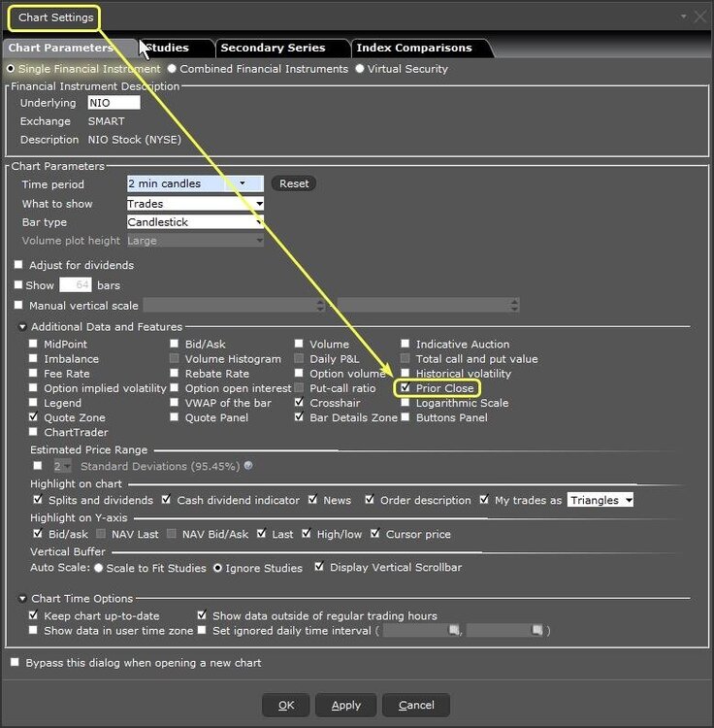Choose Scale to Fit Studies option
The width and height of the screenshot is (714, 728).
pos(99,568)
